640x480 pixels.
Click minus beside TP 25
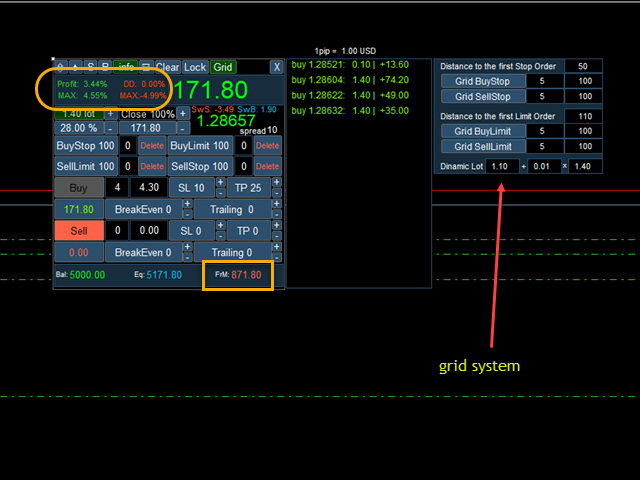coord(276,193)
